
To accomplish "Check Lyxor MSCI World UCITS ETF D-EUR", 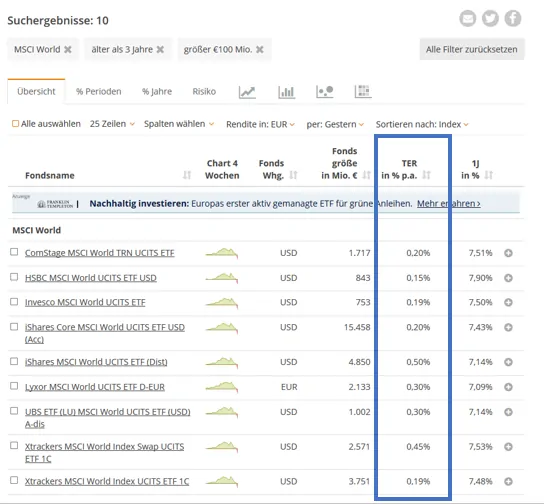I will pyautogui.click(x=14, y=386).
